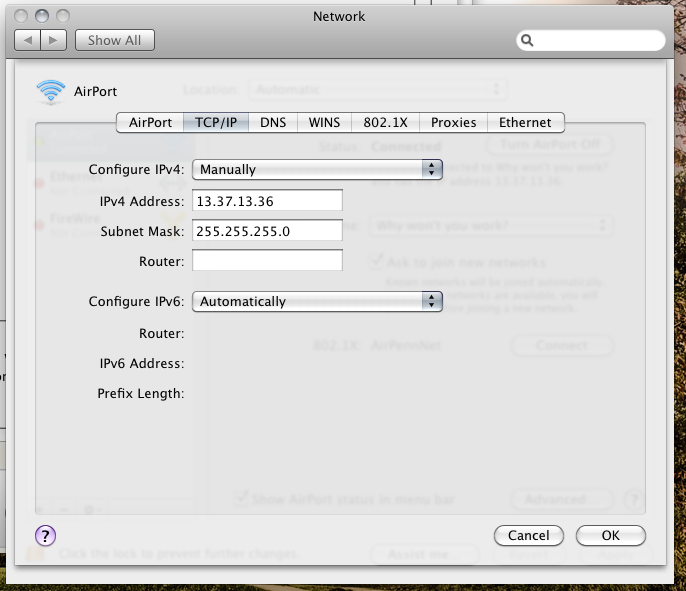The height and width of the screenshot is (591, 686).
Task: Open the Ethernet tab
Action: [x=525, y=122]
